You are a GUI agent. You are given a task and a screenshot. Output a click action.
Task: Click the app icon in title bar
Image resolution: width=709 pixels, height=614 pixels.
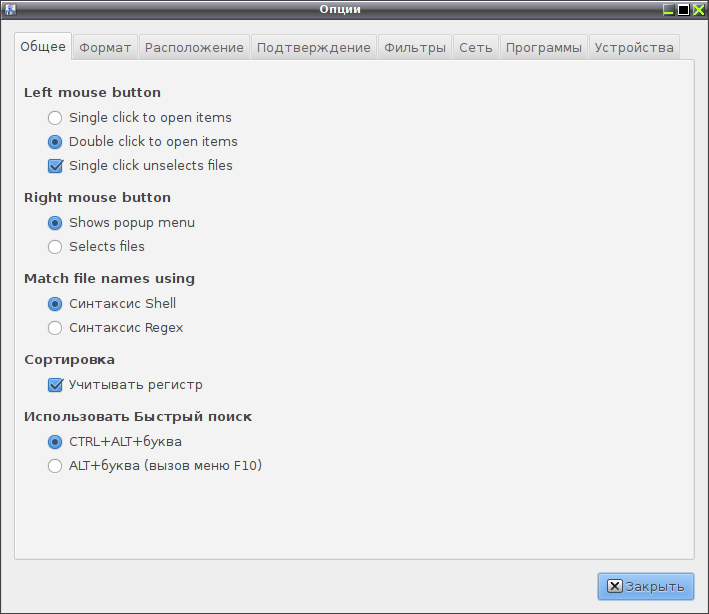click(10, 9)
